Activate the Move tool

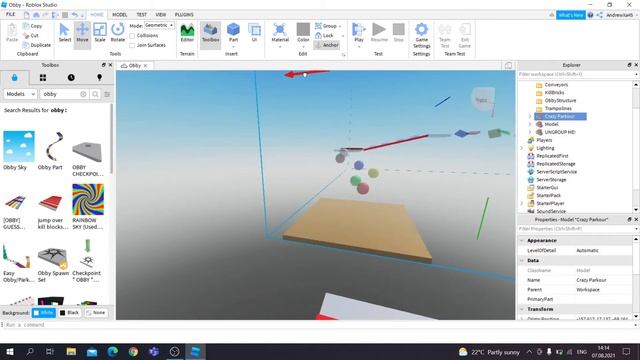coord(82,33)
